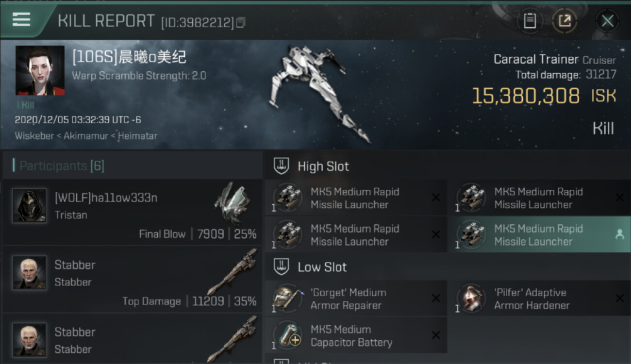631x364 pixels.
Task: Open the 'Gorget' Medium Armor Repairer item
Action: click(x=356, y=299)
